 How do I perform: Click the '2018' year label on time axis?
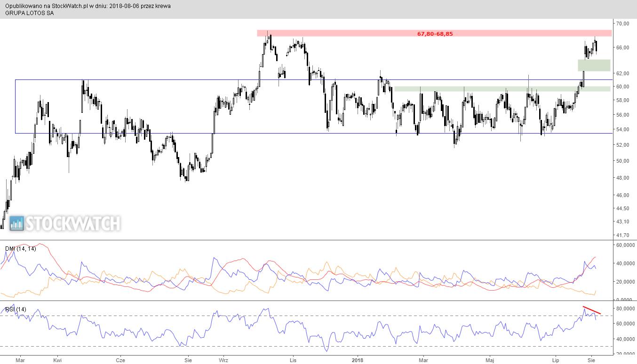[x=358, y=360]
